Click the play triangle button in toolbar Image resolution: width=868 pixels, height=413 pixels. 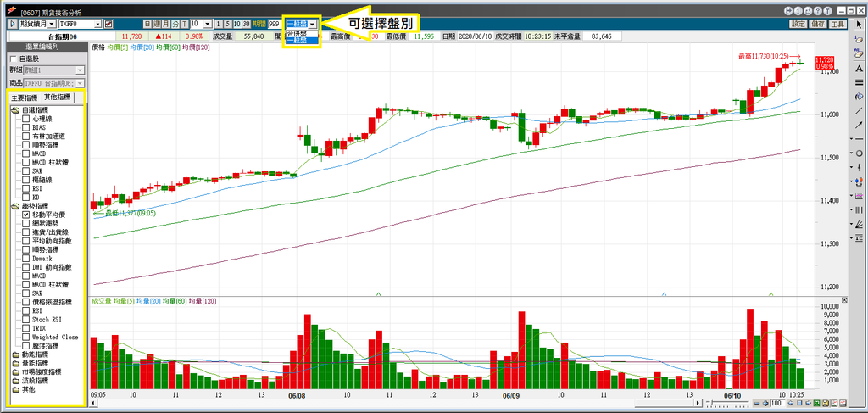coord(13,24)
